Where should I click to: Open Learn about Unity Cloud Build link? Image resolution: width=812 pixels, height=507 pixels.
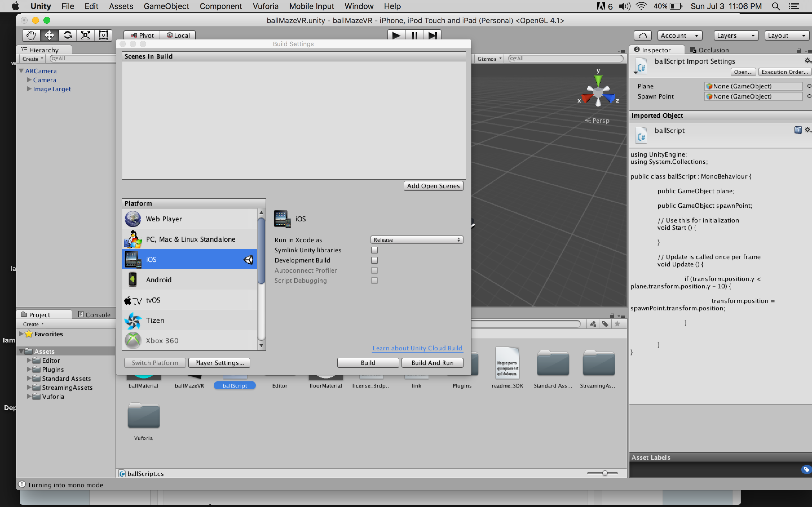click(x=417, y=348)
